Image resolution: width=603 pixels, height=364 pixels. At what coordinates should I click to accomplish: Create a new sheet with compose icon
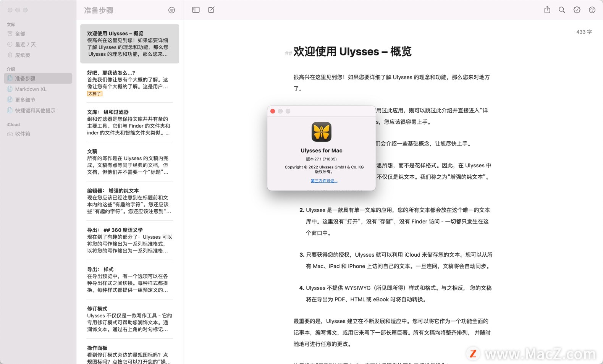[211, 10]
